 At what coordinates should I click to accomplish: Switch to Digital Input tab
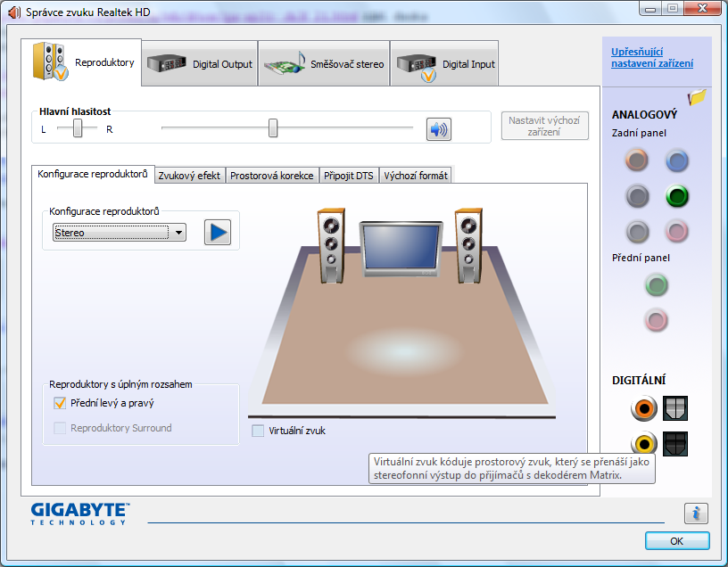point(444,63)
